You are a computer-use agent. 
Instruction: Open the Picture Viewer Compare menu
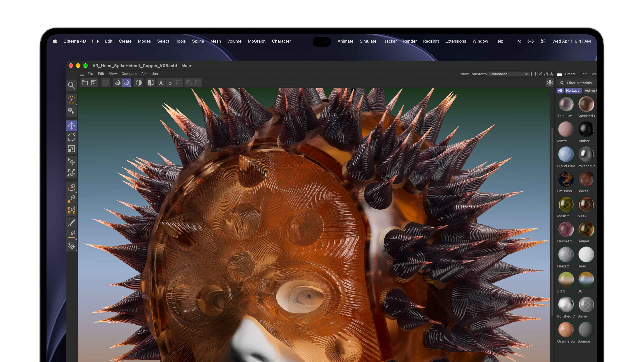(x=129, y=74)
